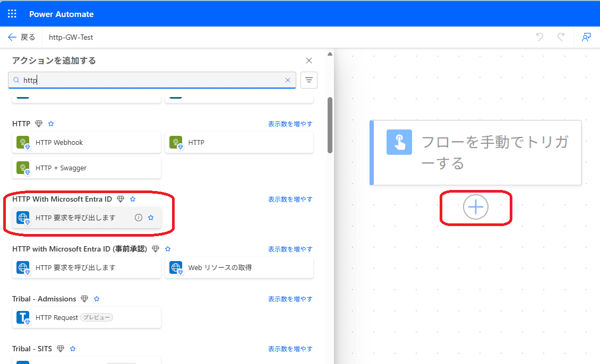Select the HTTP Request preview action
Viewport: 600px width, 364px height.
pos(87,317)
